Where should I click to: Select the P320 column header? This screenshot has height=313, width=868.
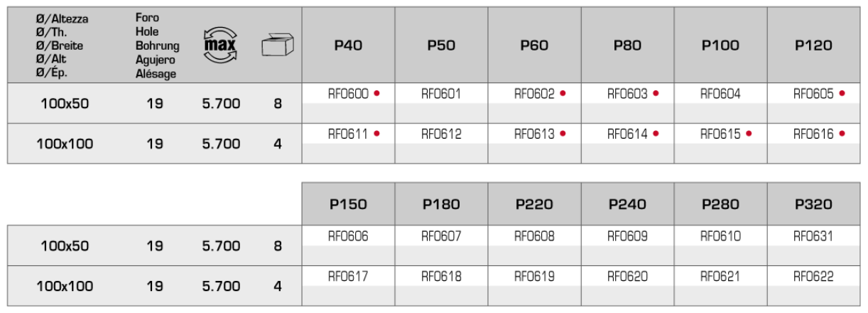coord(813,204)
